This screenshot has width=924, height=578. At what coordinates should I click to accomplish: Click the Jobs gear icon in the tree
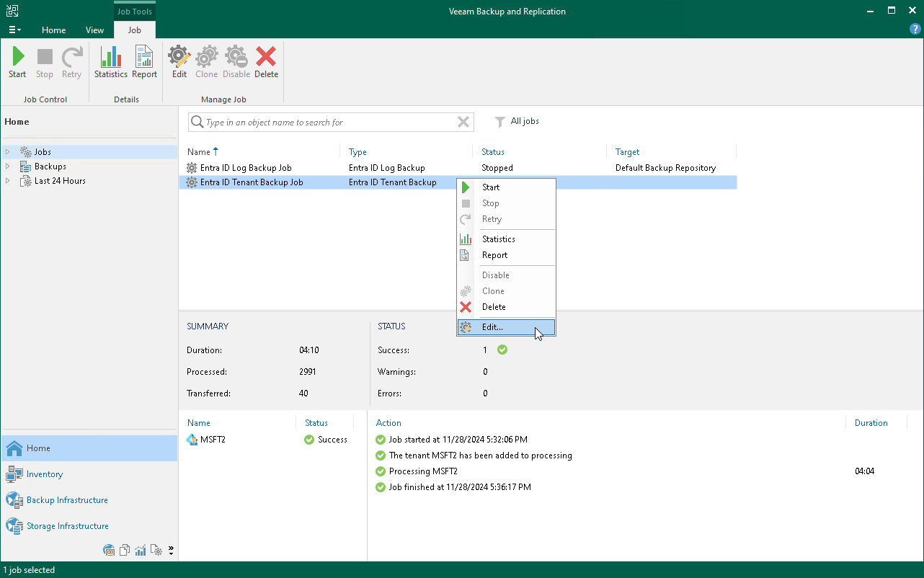coord(25,152)
